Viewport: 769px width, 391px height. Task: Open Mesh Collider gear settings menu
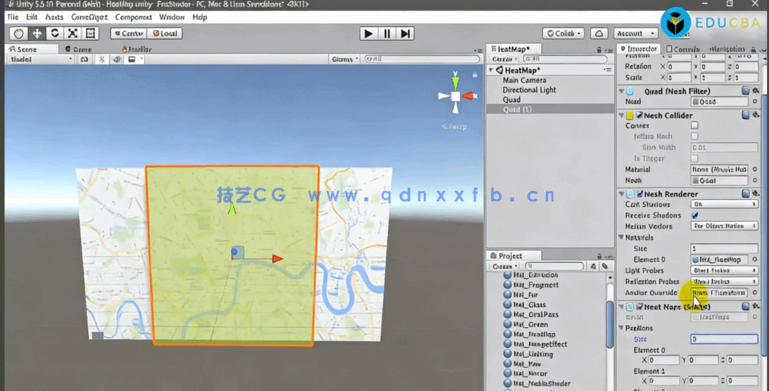(756, 115)
